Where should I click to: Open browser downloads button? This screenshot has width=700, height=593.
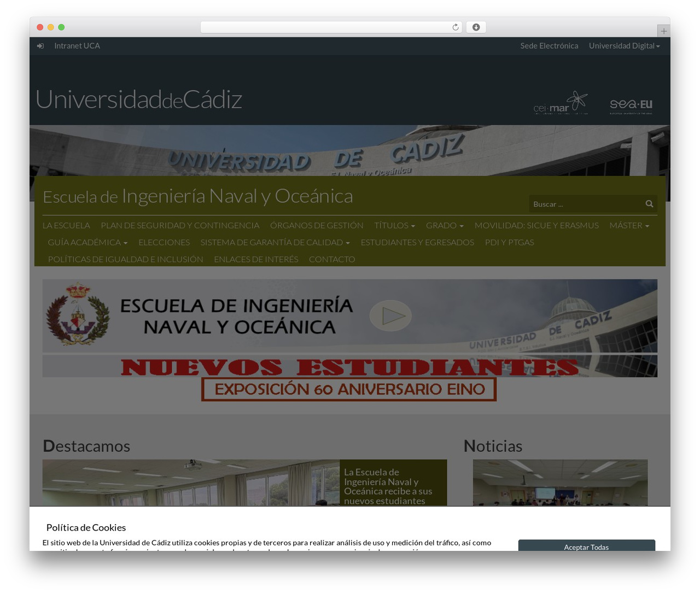pyautogui.click(x=476, y=27)
